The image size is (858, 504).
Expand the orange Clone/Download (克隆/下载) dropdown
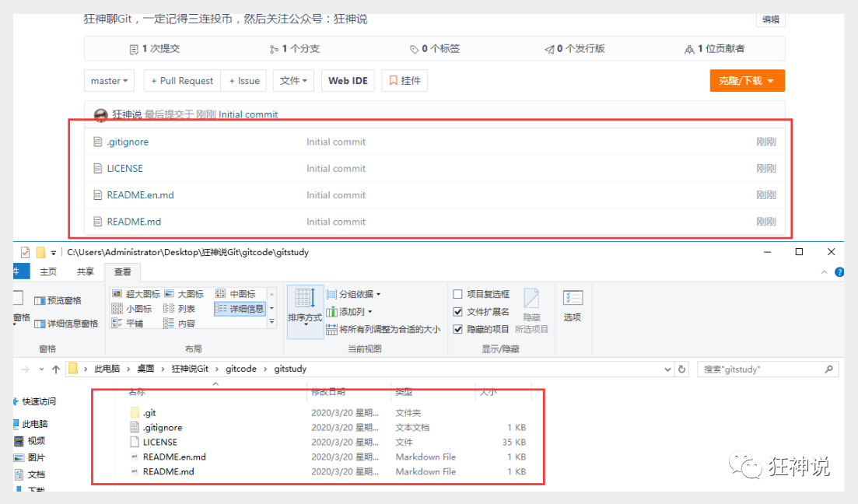(x=747, y=80)
